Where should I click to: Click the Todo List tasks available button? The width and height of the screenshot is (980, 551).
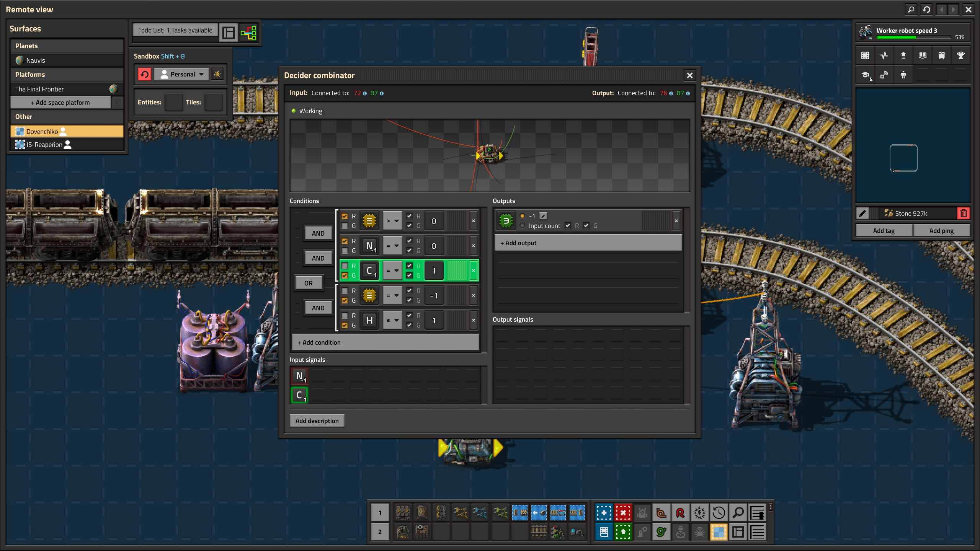(175, 30)
